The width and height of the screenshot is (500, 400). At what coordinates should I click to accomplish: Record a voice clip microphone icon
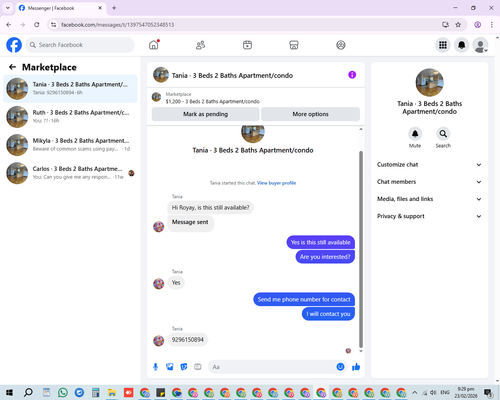click(x=155, y=367)
